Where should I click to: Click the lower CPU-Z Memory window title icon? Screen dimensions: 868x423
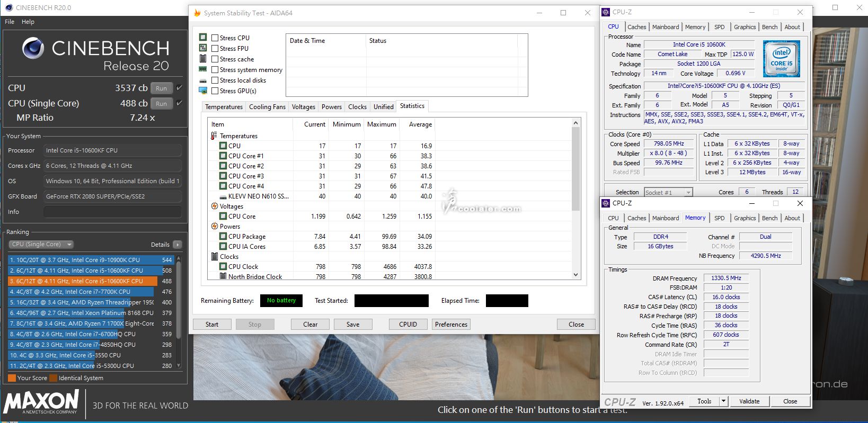[606, 203]
